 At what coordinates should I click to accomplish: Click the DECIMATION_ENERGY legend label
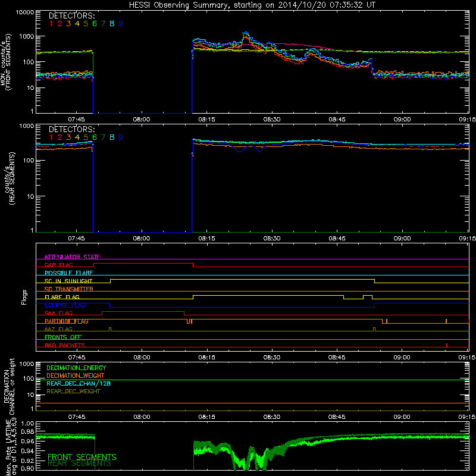click(76, 368)
